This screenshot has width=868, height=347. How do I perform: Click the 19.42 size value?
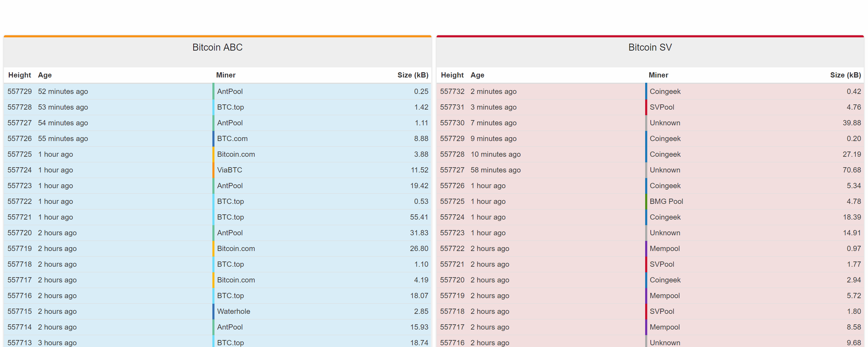(x=419, y=186)
